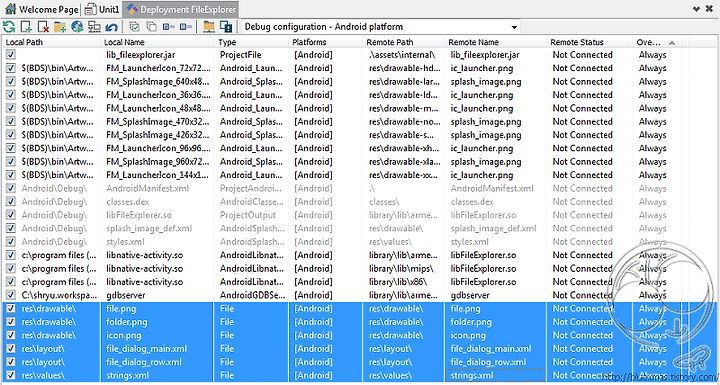Click the Add Files icon
The height and width of the screenshot is (385, 720).
pos(26,27)
